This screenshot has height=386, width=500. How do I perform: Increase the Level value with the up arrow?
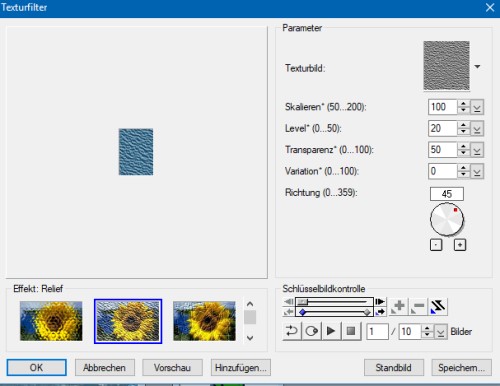463,125
